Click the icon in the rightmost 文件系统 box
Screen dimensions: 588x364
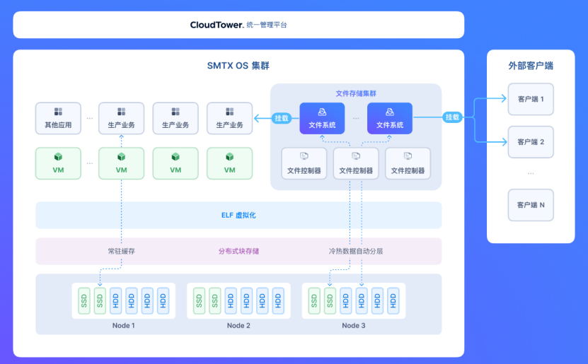point(390,112)
